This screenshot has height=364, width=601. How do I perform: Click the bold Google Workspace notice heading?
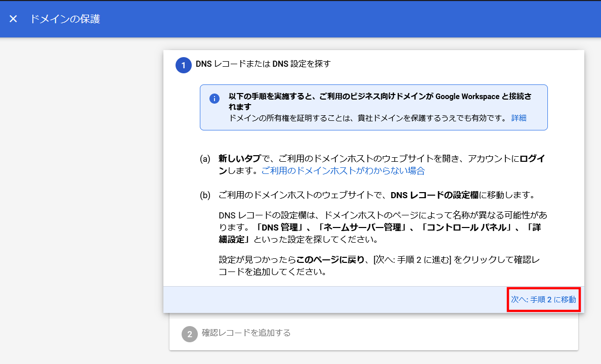379,96
